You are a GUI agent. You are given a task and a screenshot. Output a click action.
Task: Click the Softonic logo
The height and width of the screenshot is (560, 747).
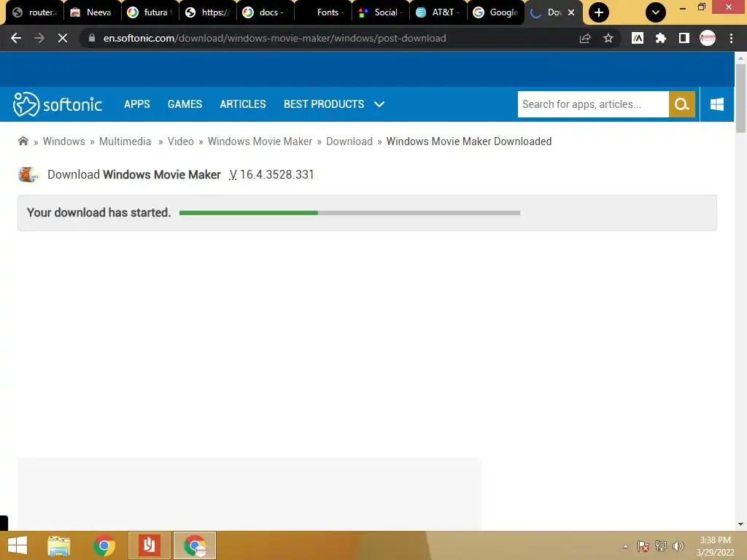click(57, 104)
